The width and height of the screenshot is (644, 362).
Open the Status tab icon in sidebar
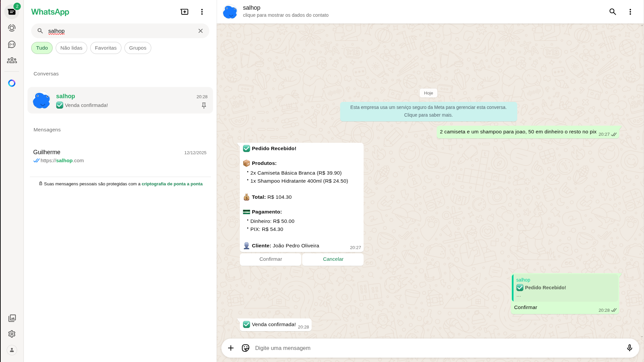12,28
